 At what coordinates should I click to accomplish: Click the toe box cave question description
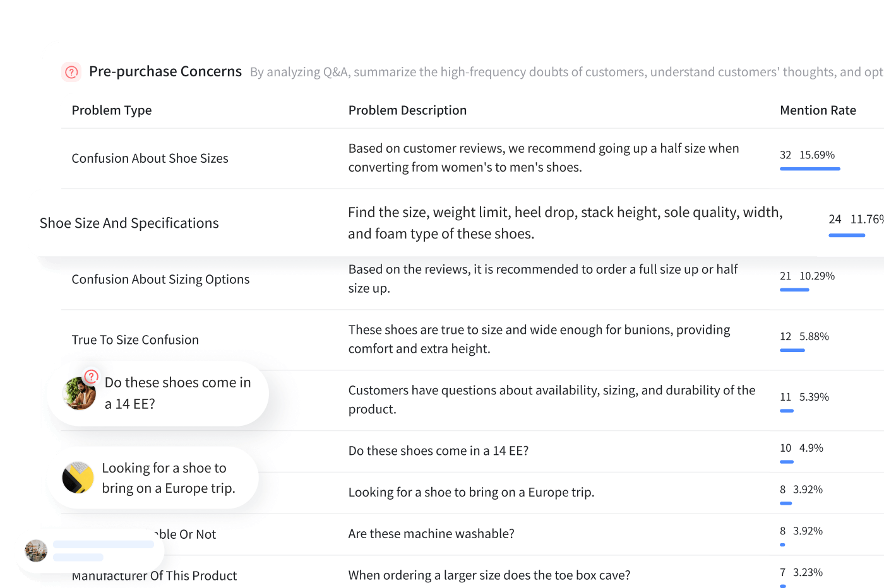coord(489,575)
